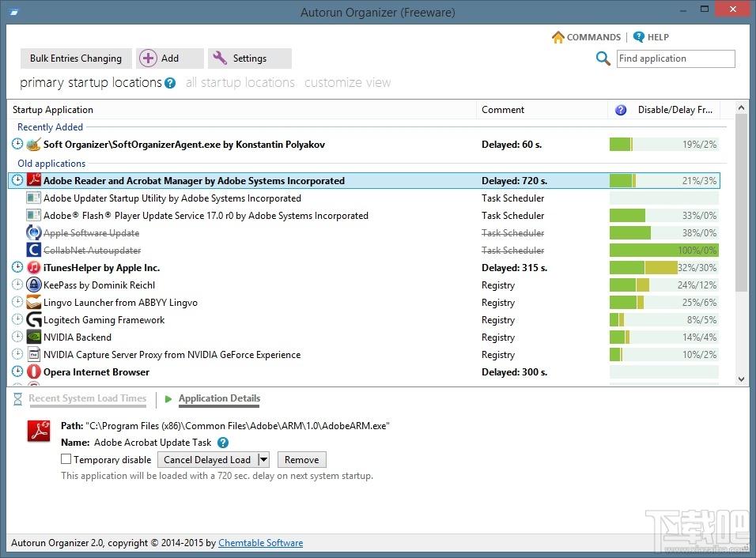Click the delay clock icon for Opera
The image size is (756, 558).
(x=17, y=371)
